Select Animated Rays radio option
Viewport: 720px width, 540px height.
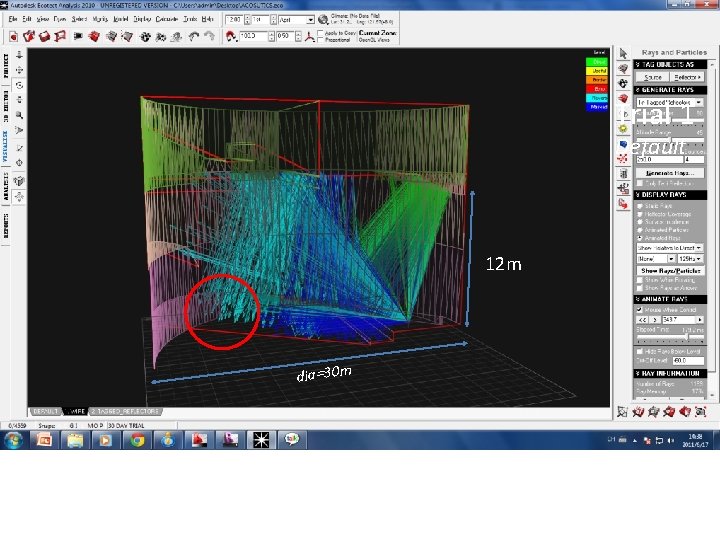(x=640, y=238)
